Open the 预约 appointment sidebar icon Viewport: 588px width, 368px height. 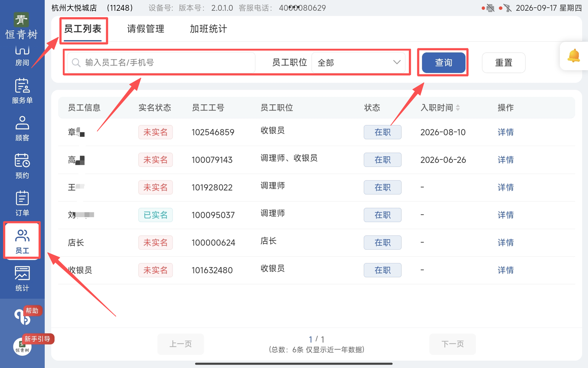22,166
